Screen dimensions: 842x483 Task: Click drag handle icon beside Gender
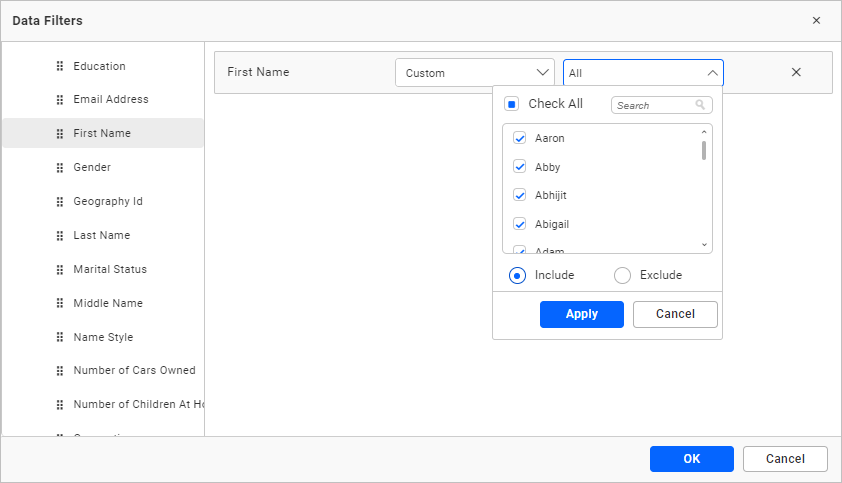tap(60, 168)
